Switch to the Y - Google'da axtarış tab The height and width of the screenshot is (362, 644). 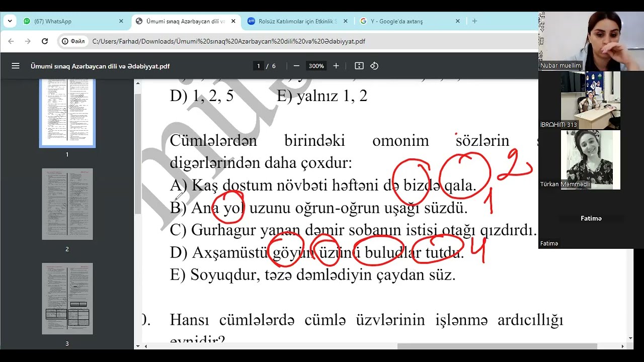click(410, 21)
